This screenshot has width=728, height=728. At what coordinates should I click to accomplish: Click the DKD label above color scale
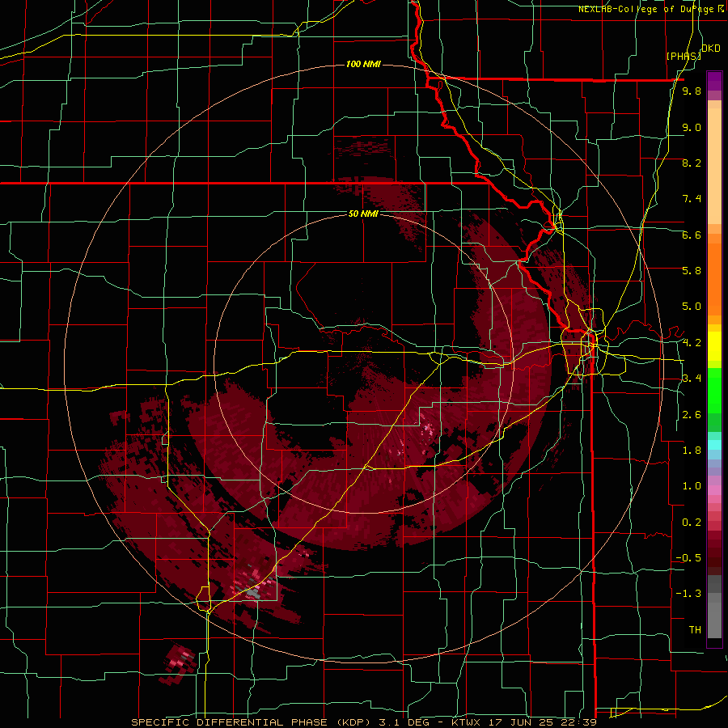point(711,49)
